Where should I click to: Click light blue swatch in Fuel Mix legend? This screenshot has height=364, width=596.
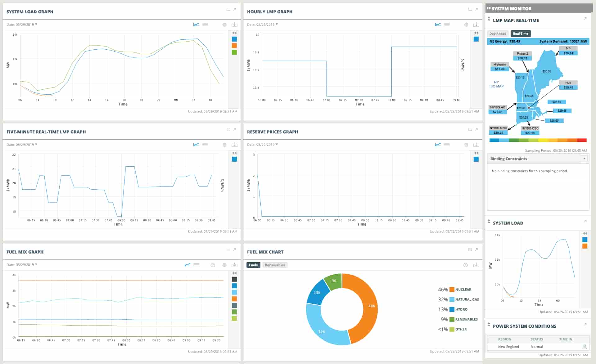[x=234, y=292]
